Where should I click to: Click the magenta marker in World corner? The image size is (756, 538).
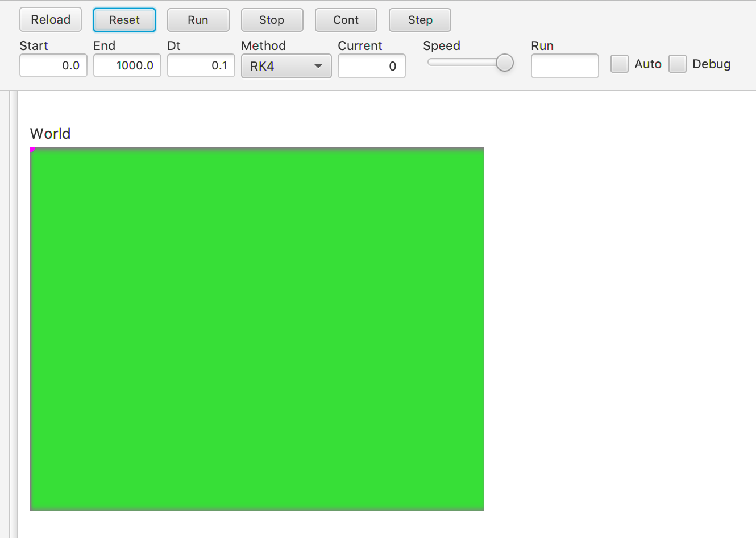pos(32,150)
